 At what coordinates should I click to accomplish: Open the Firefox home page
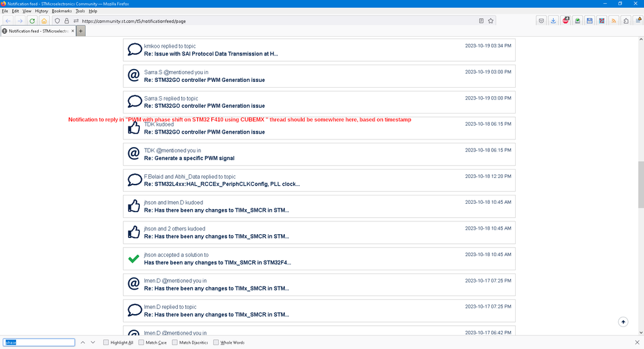coord(44,21)
